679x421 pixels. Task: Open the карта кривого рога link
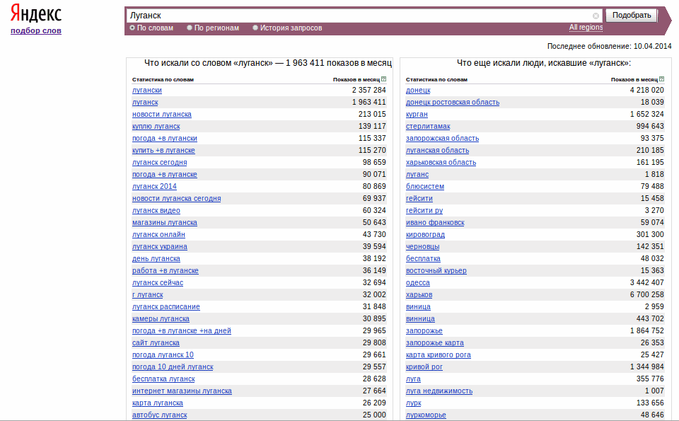(438, 355)
